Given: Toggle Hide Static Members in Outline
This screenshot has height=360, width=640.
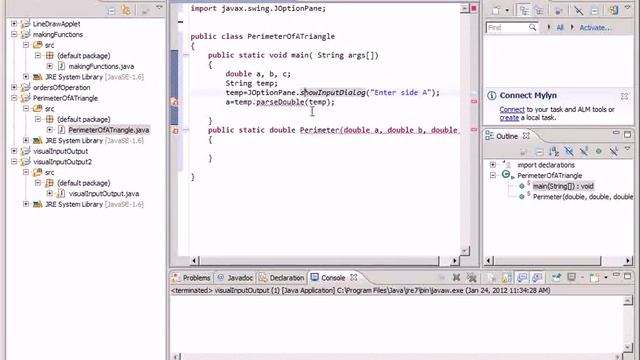Looking at the screenshot, I should click(584, 152).
